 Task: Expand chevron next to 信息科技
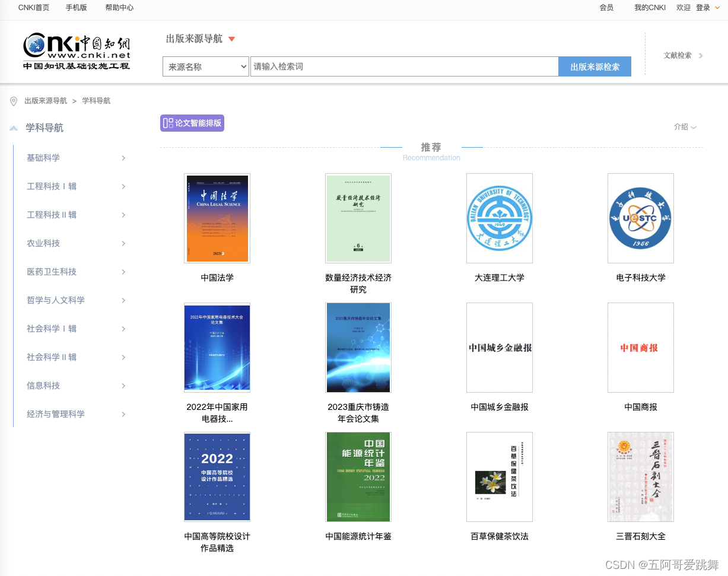pos(123,386)
